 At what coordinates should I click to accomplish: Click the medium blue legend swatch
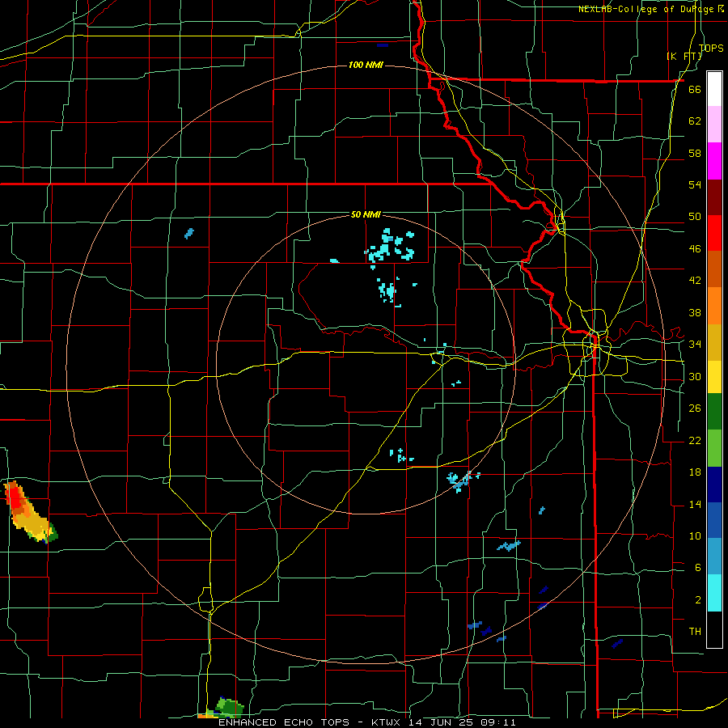pyautogui.click(x=714, y=520)
